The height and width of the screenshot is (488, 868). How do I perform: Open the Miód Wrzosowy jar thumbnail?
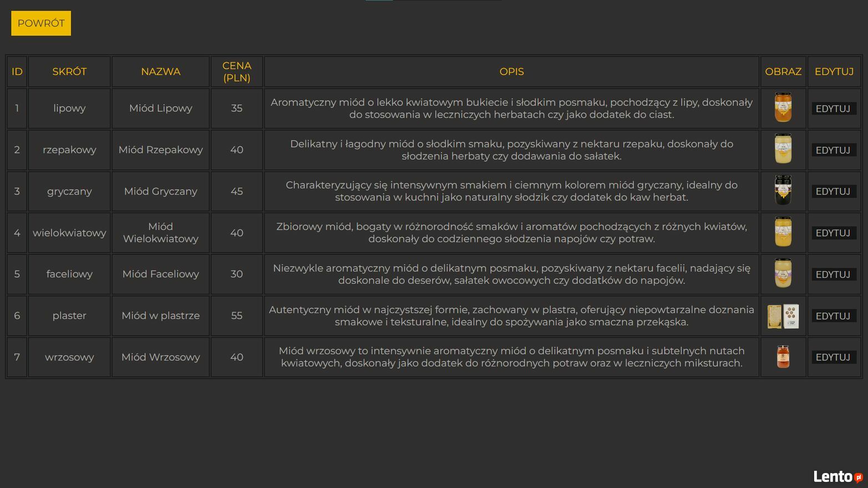point(783,357)
